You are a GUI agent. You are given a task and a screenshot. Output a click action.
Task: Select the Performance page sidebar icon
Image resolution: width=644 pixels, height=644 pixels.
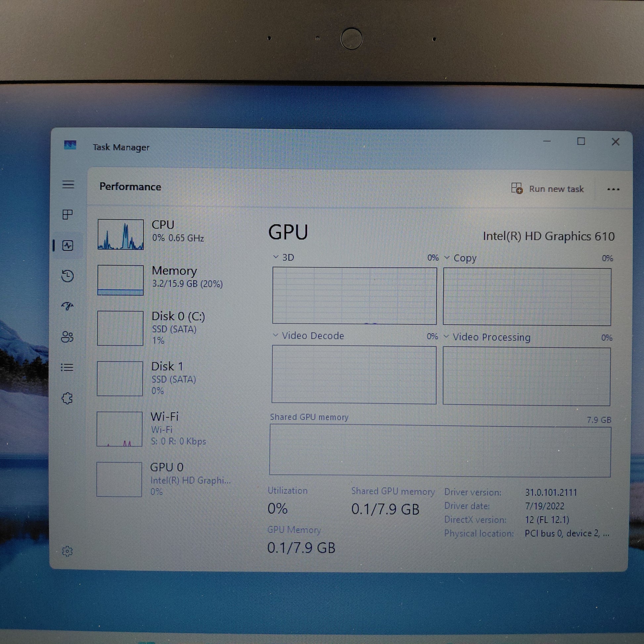click(68, 246)
